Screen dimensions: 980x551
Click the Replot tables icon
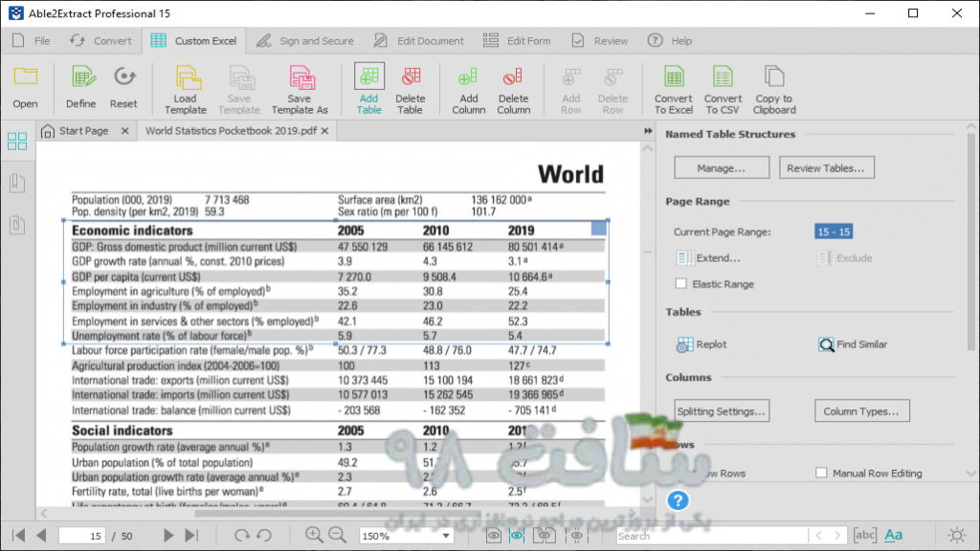tap(684, 344)
